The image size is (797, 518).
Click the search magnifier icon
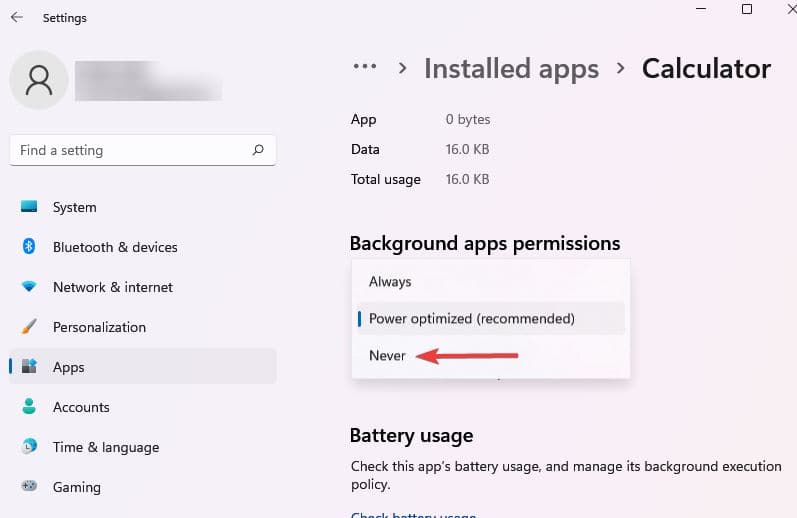(x=258, y=150)
